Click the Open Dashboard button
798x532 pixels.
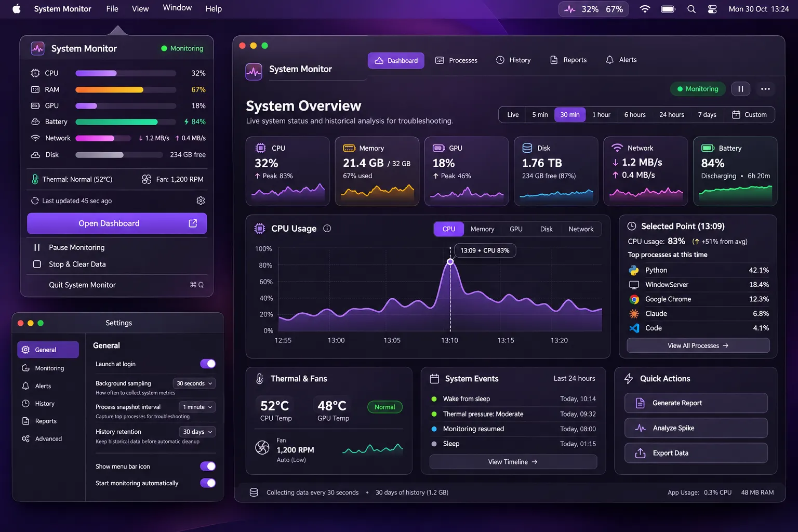pyautogui.click(x=117, y=223)
